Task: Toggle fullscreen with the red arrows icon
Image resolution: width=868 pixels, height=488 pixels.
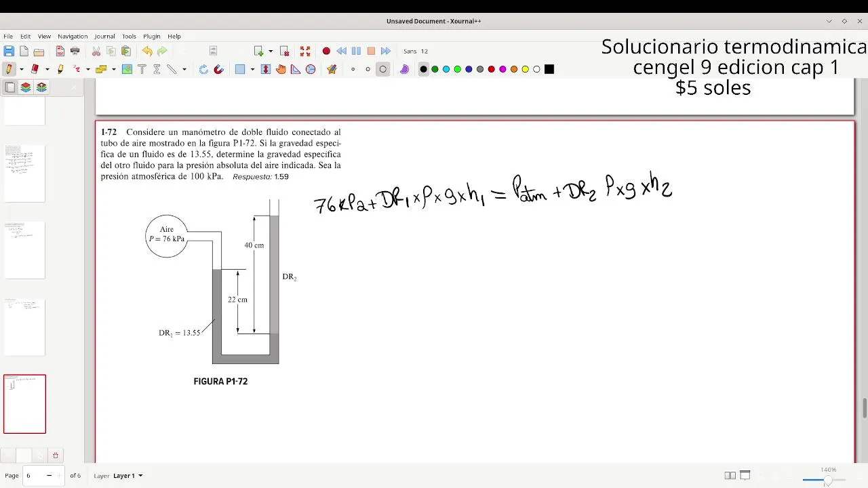Action: tap(305, 51)
